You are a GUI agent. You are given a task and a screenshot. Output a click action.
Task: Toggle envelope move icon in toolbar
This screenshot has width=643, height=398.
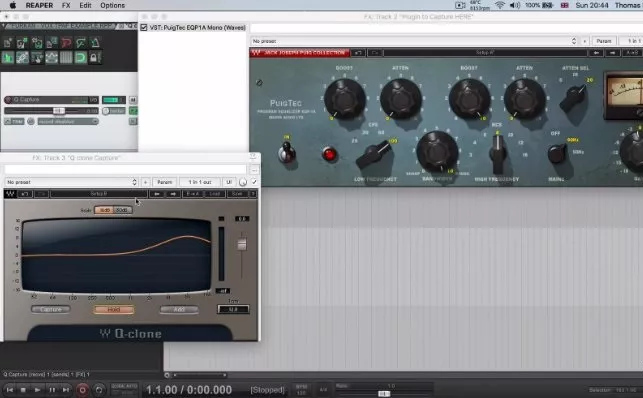point(52,57)
